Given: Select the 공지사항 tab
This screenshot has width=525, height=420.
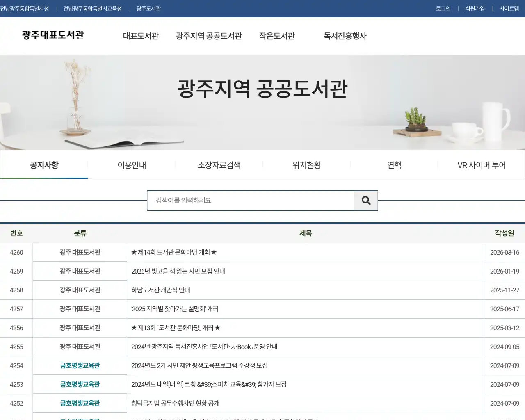Looking at the screenshot, I should [44, 165].
